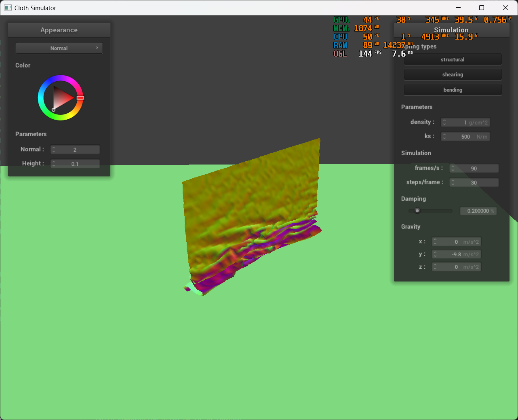The width and height of the screenshot is (518, 420).
Task: Click the Height parameter value field
Action: pos(75,164)
